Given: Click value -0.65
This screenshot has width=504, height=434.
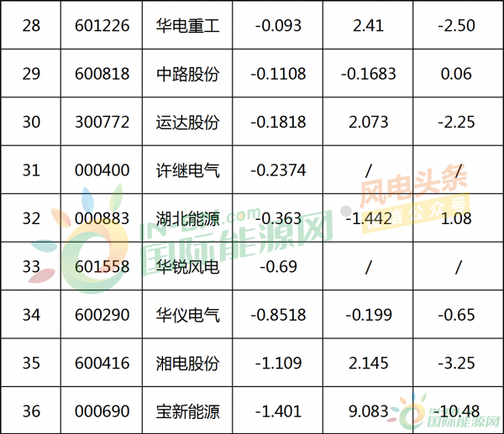Looking at the screenshot, I should point(456,315).
